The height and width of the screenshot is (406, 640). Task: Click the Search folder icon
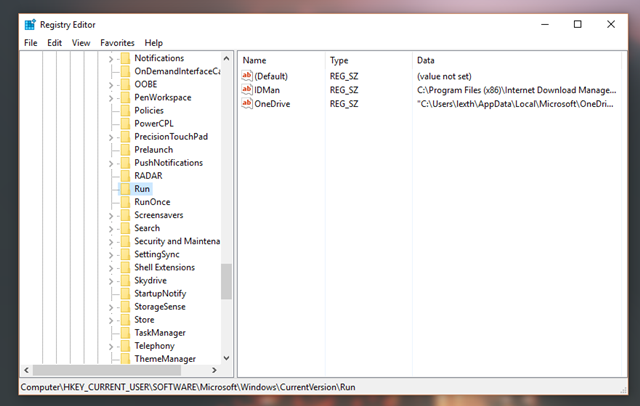coord(125,228)
